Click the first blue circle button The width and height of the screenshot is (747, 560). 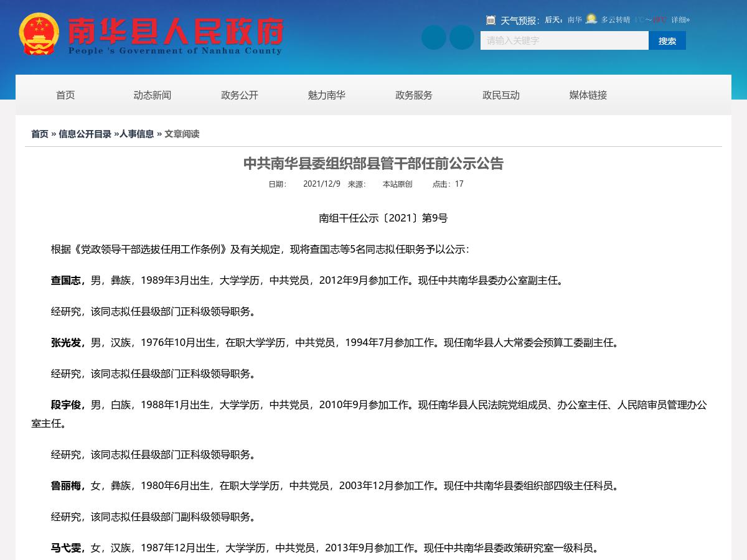(434, 37)
